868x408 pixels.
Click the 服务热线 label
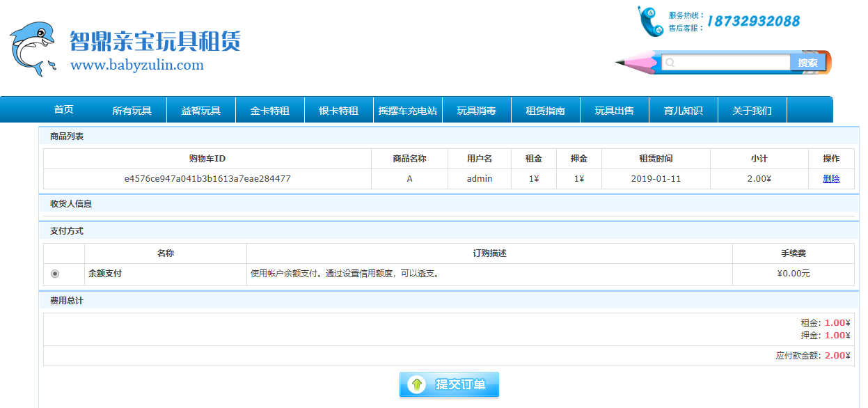tap(686, 15)
